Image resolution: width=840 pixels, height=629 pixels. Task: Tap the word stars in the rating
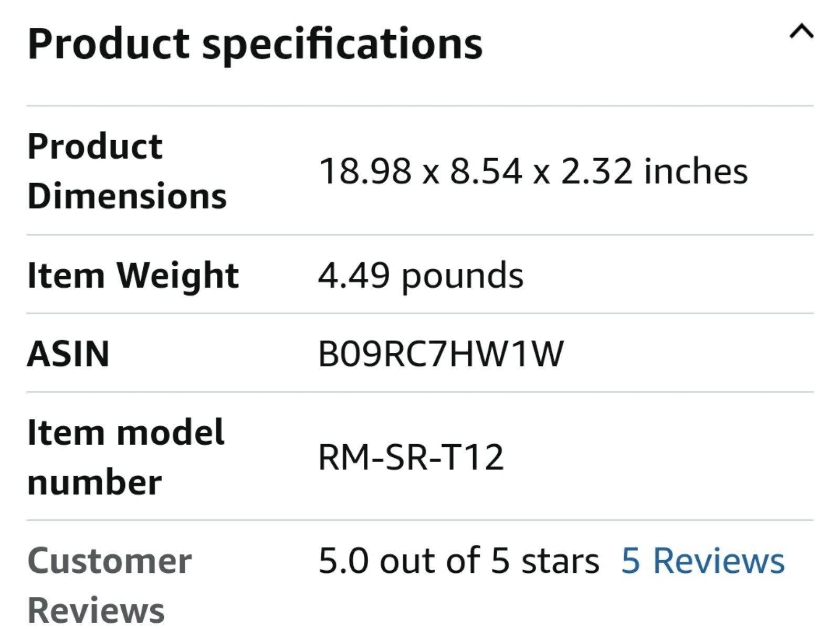point(560,561)
